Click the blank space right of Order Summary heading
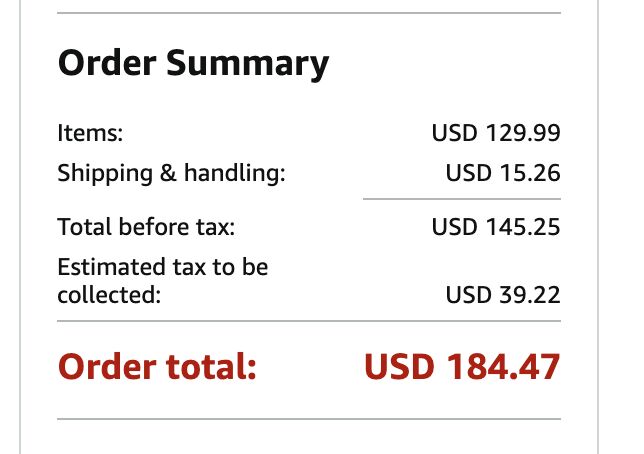Screen dimensions: 644x454 450,64
